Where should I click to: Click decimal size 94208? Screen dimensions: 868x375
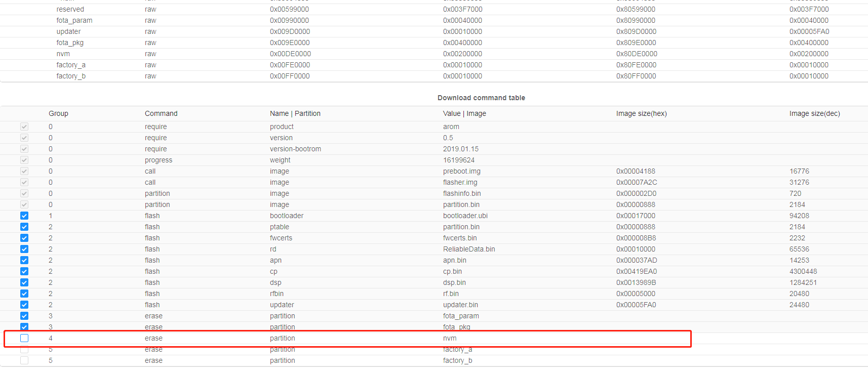click(799, 216)
